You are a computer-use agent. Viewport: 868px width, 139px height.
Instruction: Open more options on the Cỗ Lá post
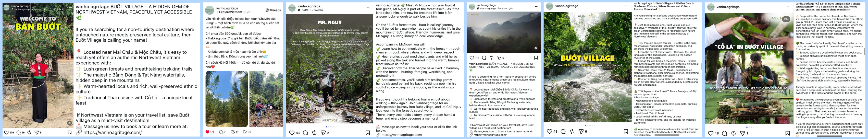pyautogui.click(x=788, y=7)
